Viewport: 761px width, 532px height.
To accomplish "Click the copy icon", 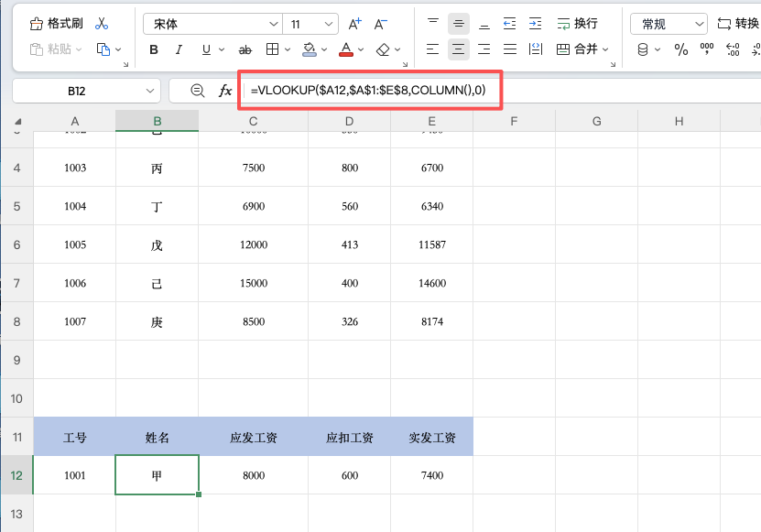I will [103, 49].
